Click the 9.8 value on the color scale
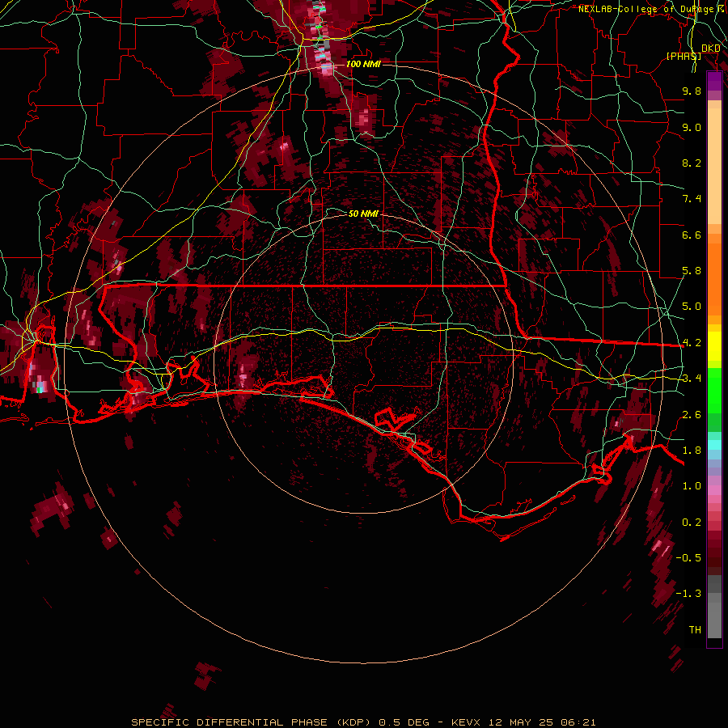The width and height of the screenshot is (728, 728). (692, 91)
